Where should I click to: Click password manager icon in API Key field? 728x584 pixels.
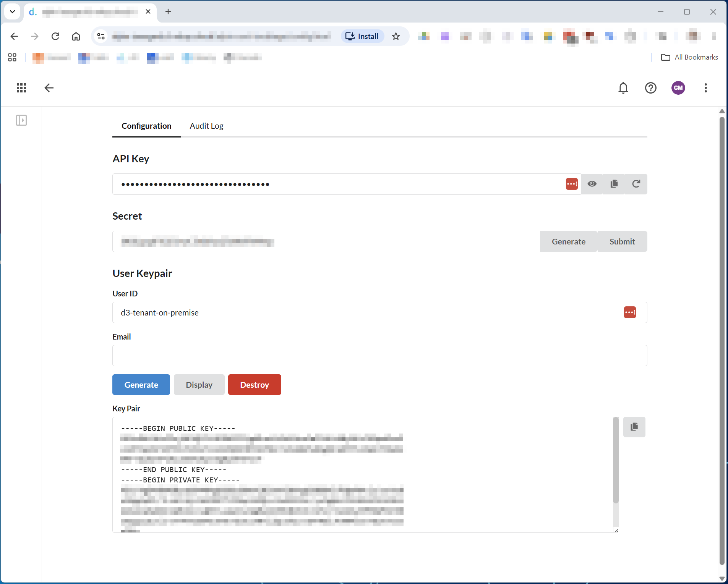[572, 184]
